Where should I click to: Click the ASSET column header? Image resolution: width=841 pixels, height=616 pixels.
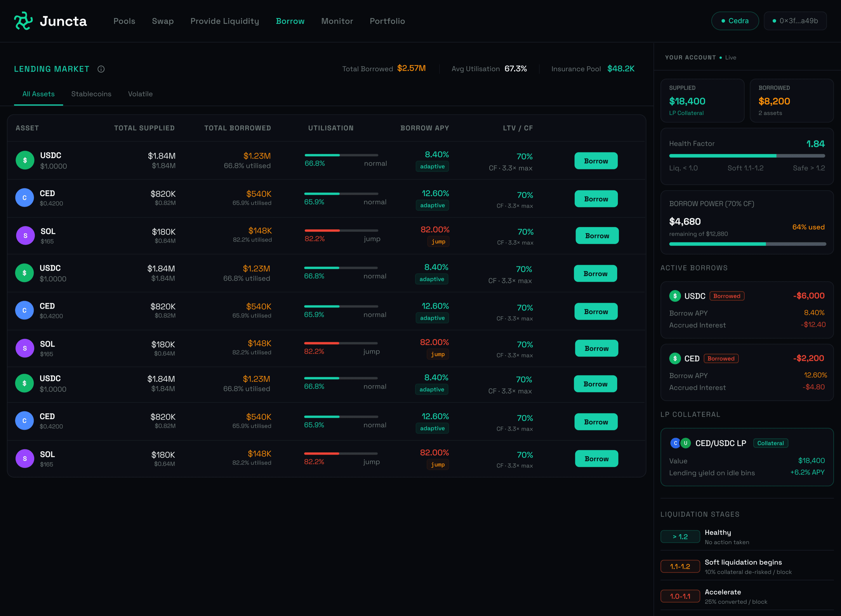(27, 128)
